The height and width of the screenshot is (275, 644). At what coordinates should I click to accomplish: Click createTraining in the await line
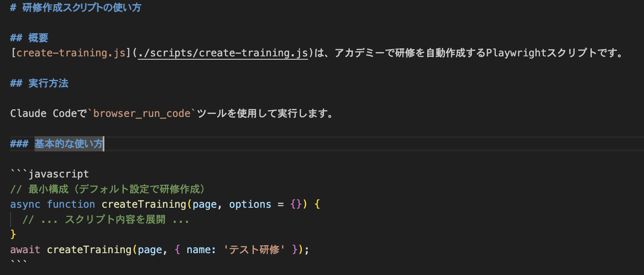pos(89,249)
